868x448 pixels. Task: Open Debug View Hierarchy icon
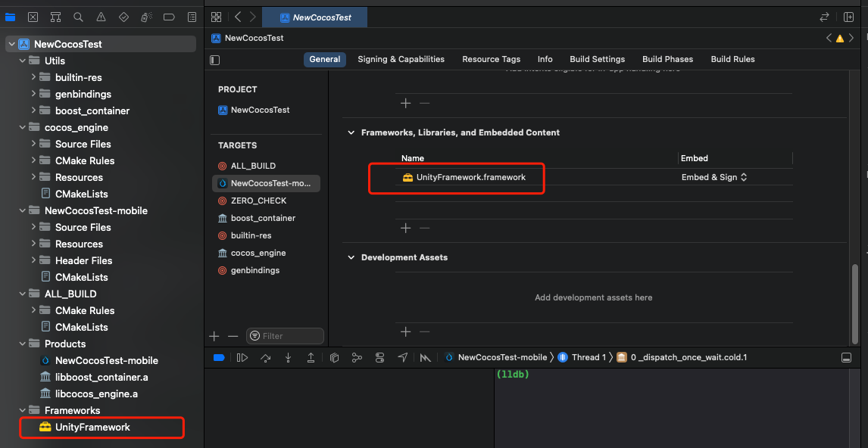[334, 357]
